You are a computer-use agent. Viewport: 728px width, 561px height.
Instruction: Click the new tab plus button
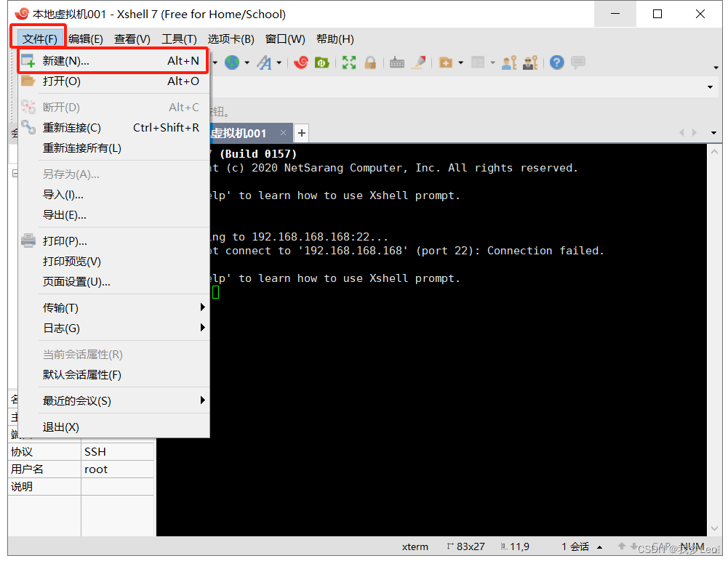[301, 133]
